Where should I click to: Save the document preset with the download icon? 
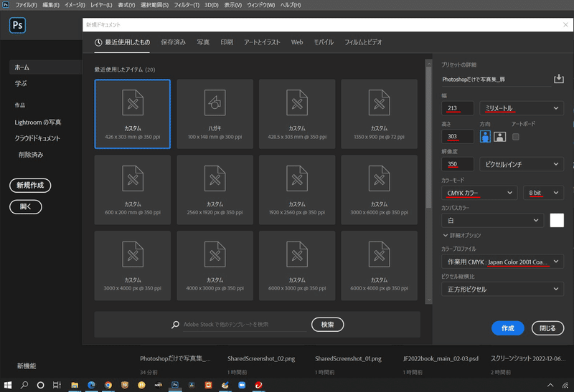click(558, 79)
